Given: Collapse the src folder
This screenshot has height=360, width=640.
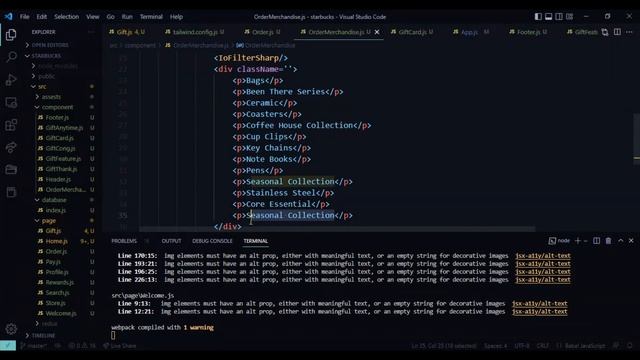Looking at the screenshot, I should pos(42,87).
